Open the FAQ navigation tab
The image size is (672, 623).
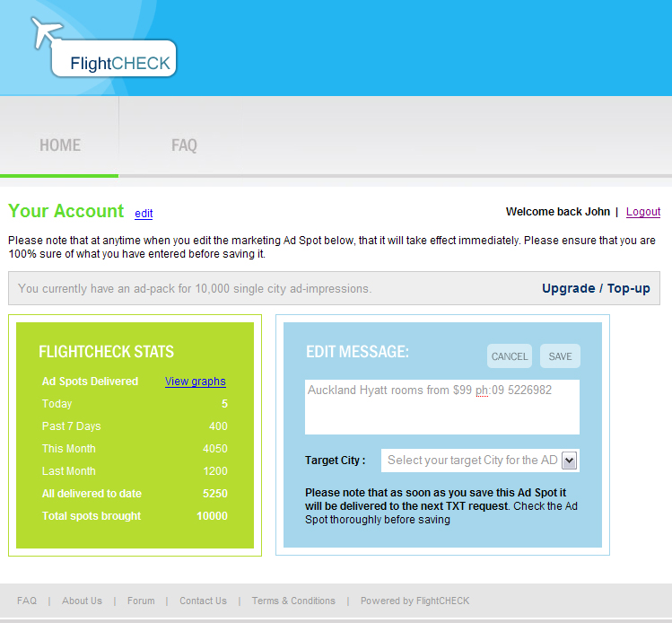(x=184, y=145)
